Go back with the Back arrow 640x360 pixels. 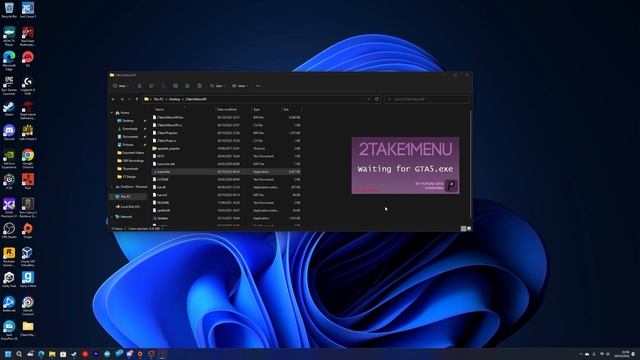(113, 99)
